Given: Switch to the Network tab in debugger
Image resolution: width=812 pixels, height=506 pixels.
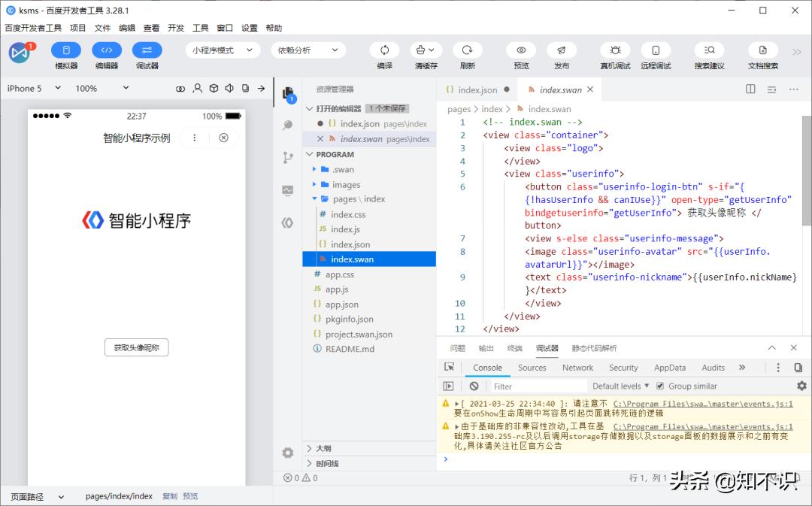Looking at the screenshot, I should 577,368.
